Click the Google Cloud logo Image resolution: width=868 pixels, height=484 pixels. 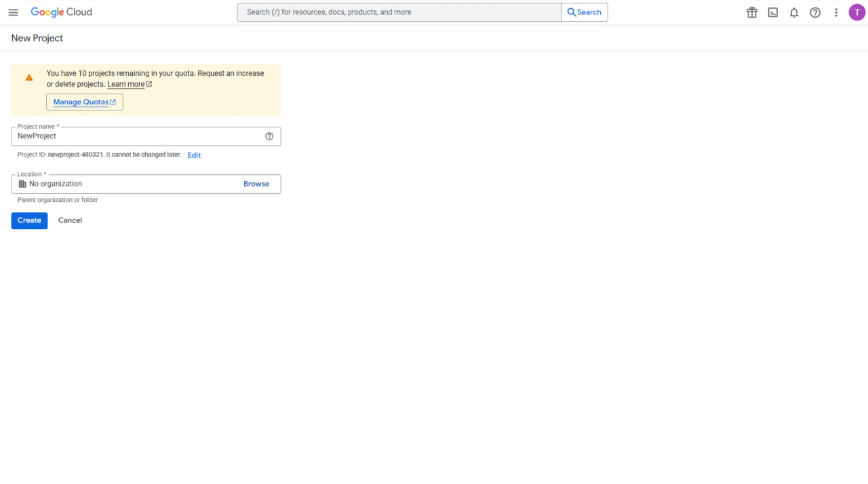[61, 12]
